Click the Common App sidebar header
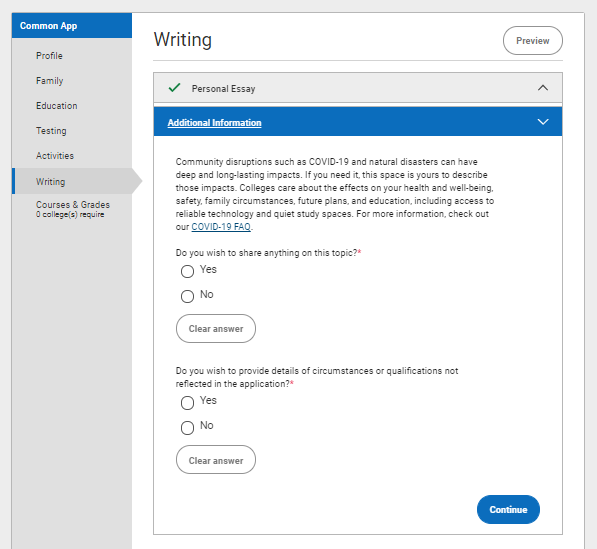The height and width of the screenshot is (549, 597). click(x=72, y=26)
